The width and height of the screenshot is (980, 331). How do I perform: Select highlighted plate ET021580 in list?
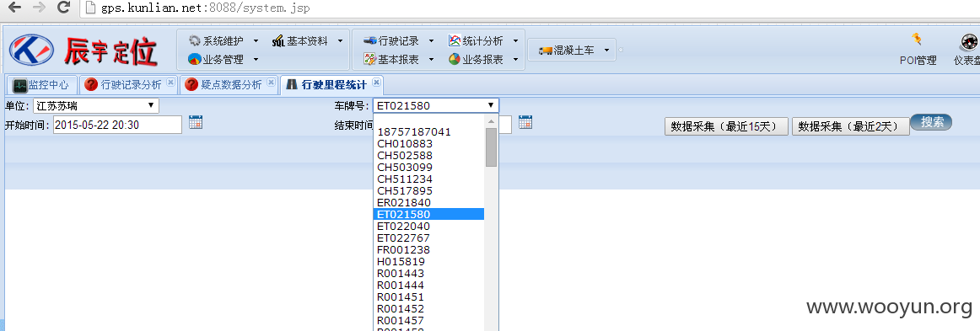click(x=428, y=214)
